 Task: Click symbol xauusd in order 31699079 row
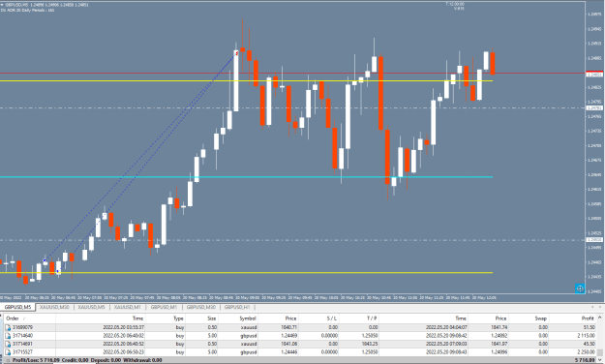[249, 328]
